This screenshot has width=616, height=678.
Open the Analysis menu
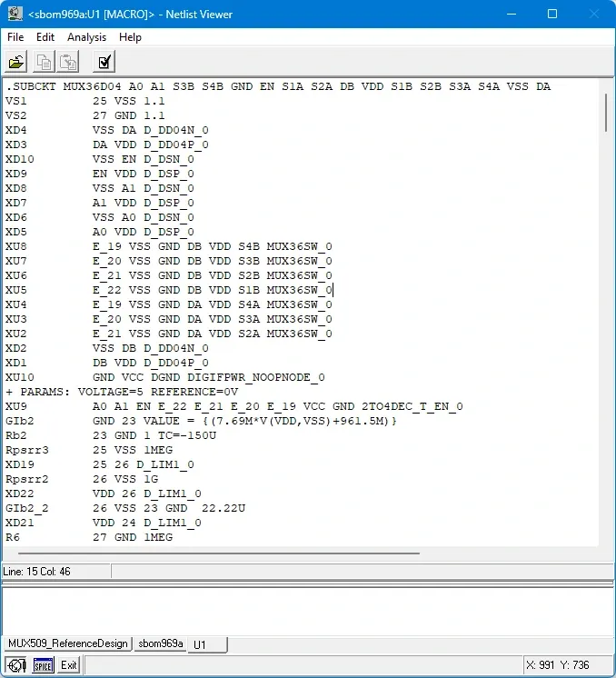pyautogui.click(x=86, y=37)
